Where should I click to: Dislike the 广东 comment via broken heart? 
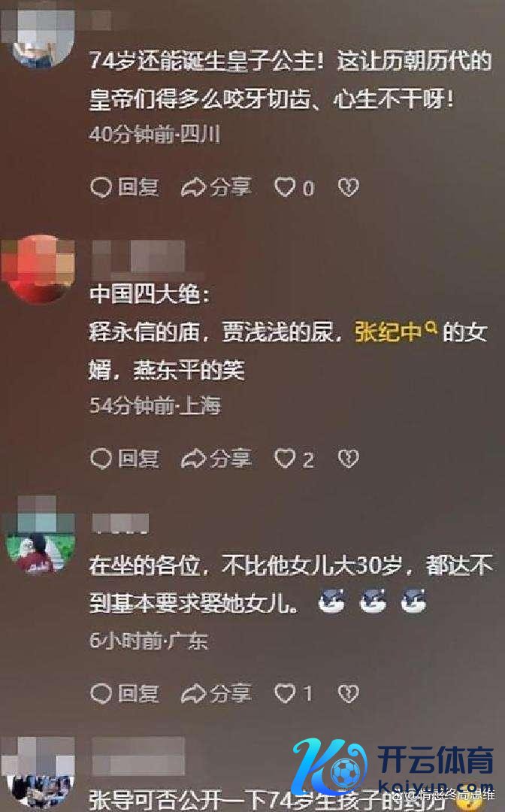(348, 693)
